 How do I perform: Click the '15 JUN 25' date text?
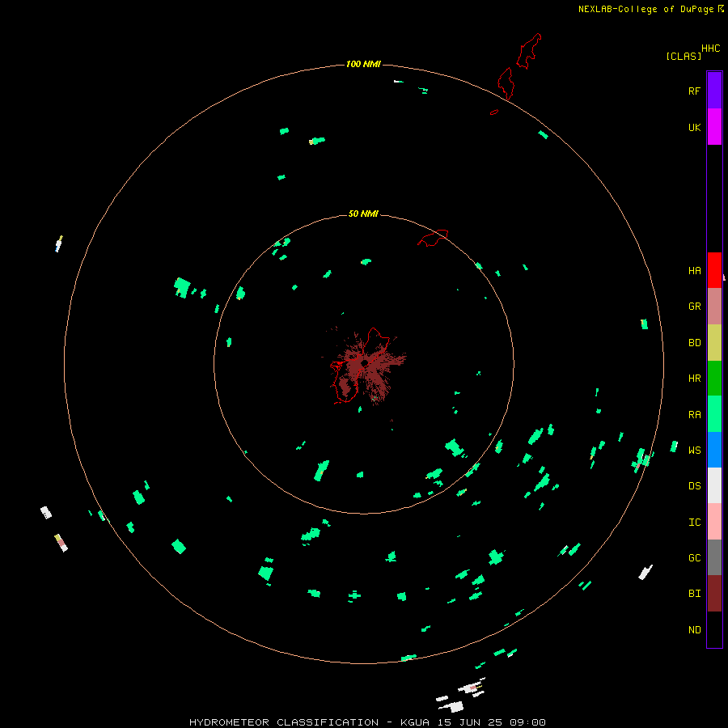tap(469, 722)
